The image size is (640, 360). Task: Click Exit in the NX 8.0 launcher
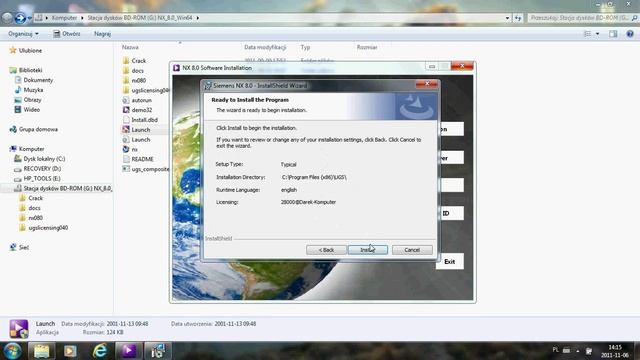[449, 262]
